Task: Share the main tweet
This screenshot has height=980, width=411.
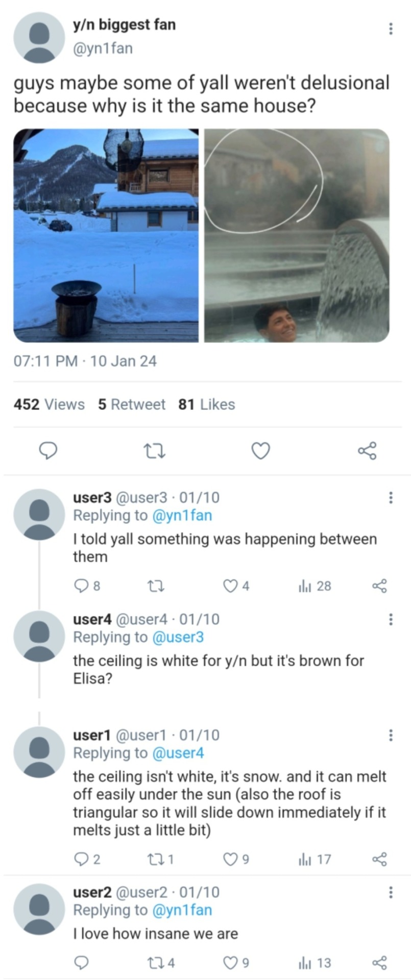Action: click(x=367, y=451)
